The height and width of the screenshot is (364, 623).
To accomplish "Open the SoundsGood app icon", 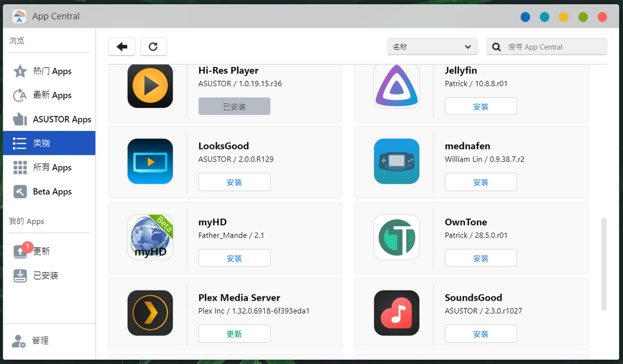I will coord(397,313).
